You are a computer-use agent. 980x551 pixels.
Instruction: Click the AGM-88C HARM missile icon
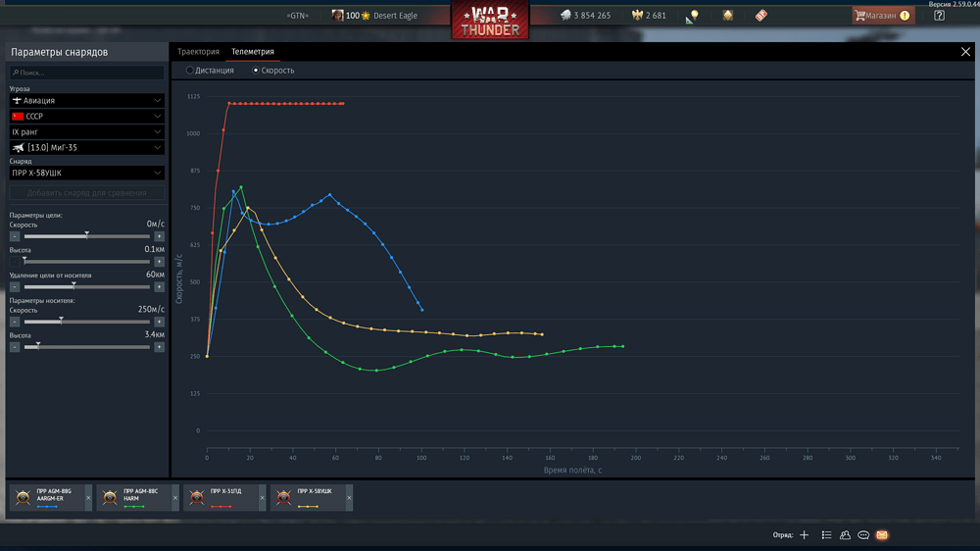110,497
